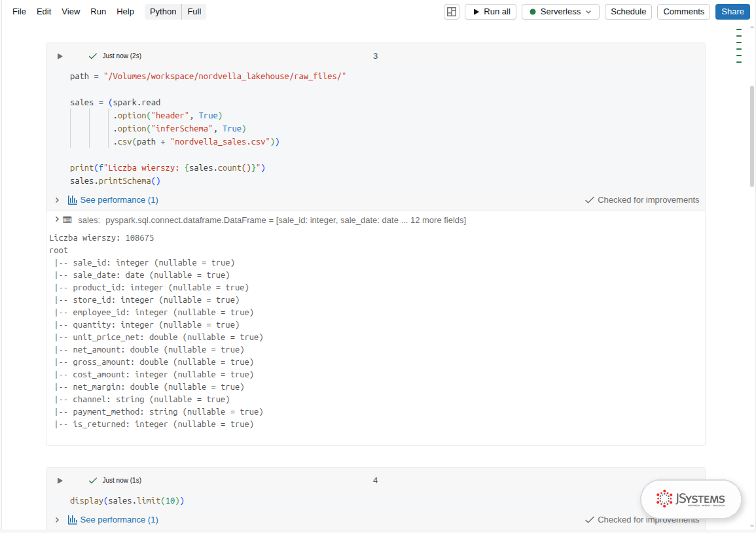756x533 pixels.
Task: Click display(sales.limit(10)) code in cell 4
Action: coord(127,501)
